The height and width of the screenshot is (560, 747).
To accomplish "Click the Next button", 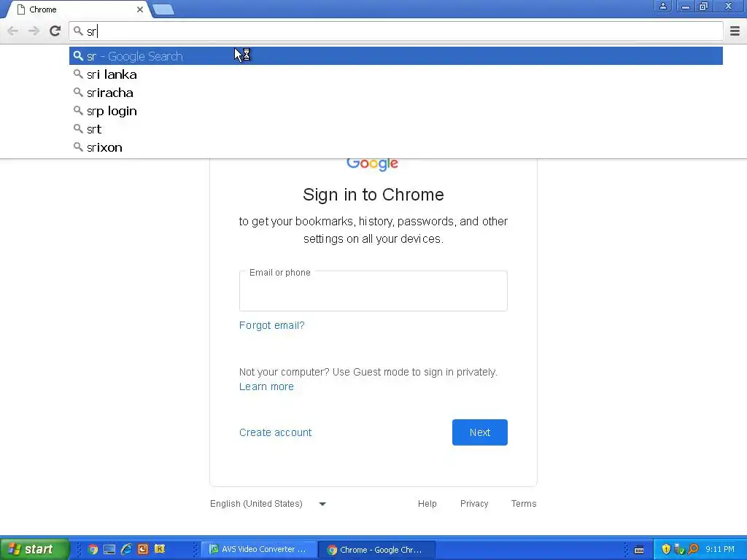I will 480,432.
